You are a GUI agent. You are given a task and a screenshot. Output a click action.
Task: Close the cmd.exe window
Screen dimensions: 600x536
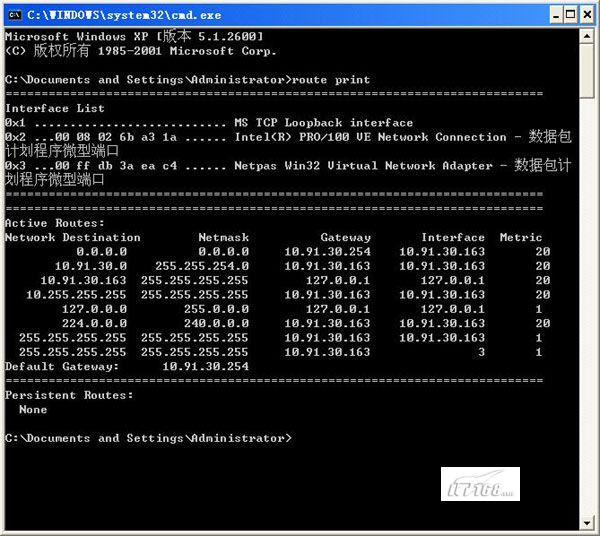click(587, 15)
